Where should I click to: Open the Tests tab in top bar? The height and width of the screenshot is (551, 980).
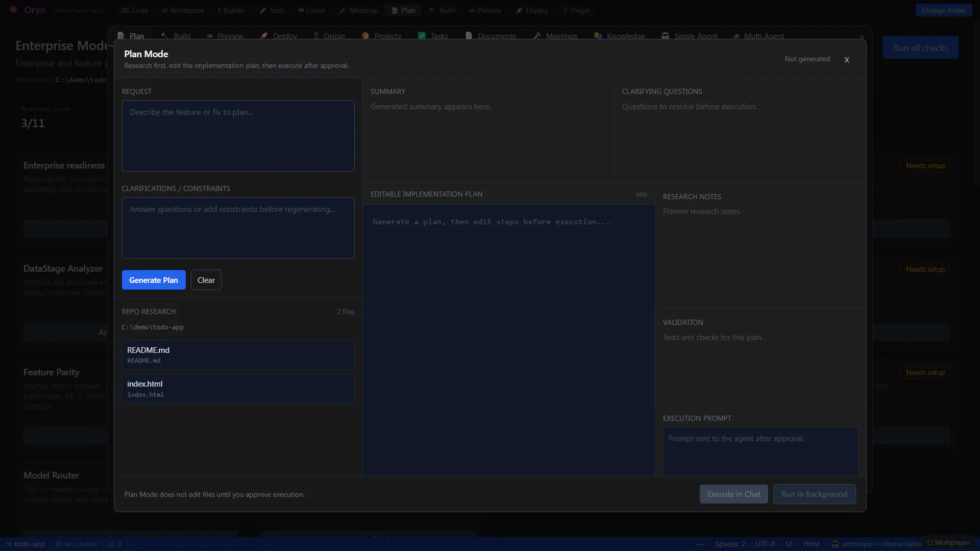[273, 10]
